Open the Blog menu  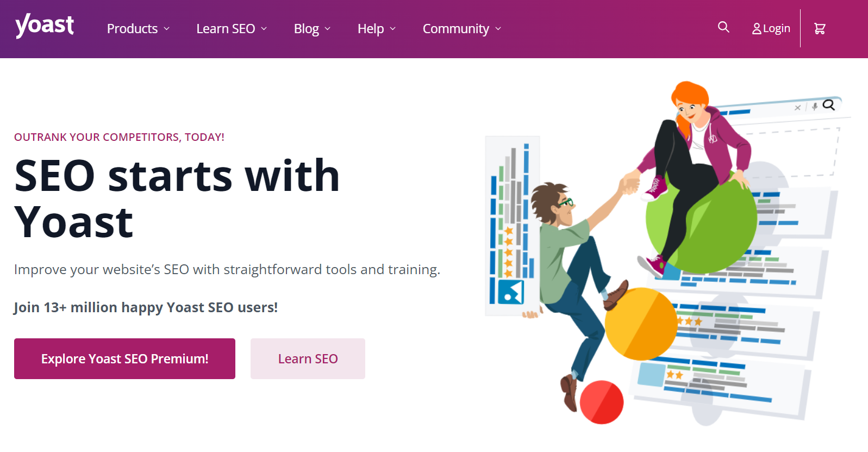[312, 29]
